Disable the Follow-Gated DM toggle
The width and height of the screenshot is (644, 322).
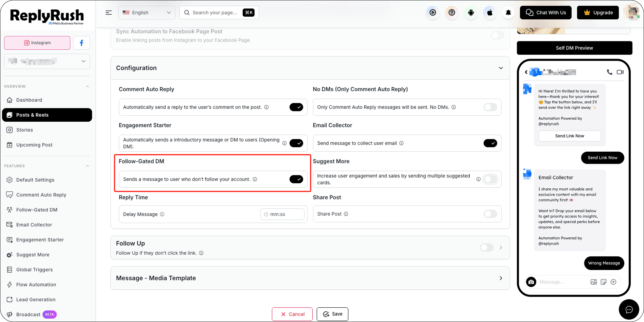click(x=296, y=179)
